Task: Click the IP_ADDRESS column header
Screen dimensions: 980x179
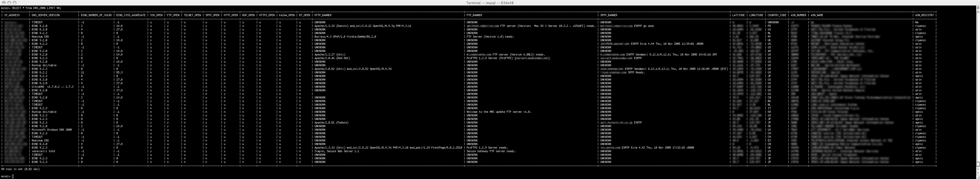Action: click(12, 15)
